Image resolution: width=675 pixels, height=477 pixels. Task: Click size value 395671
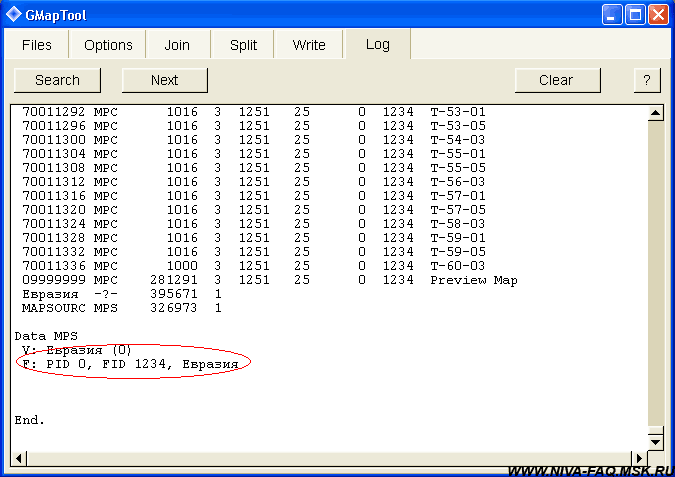pyautogui.click(x=174, y=294)
